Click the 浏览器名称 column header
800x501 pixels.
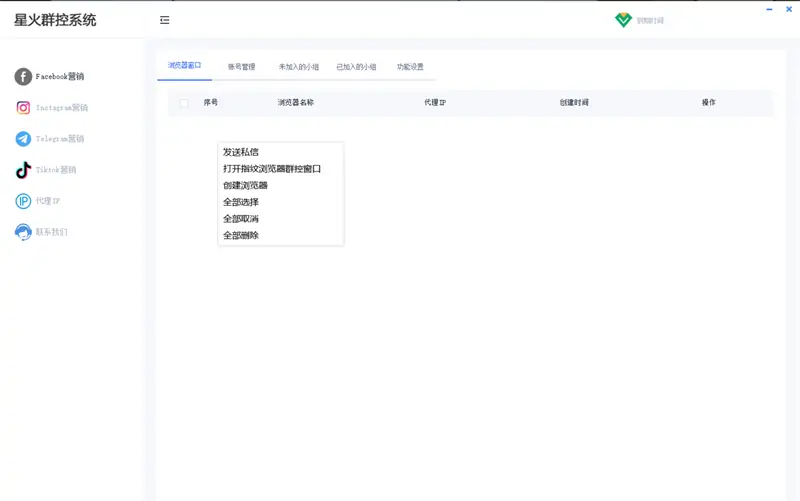[x=296, y=103]
